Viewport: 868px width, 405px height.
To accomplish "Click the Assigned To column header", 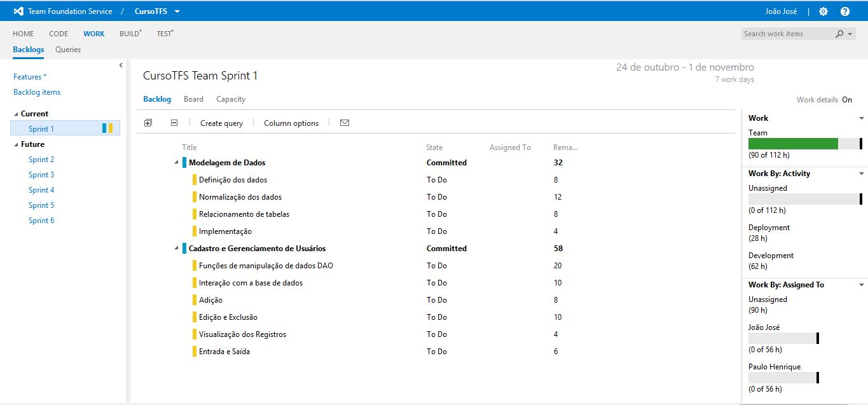I will (x=510, y=148).
